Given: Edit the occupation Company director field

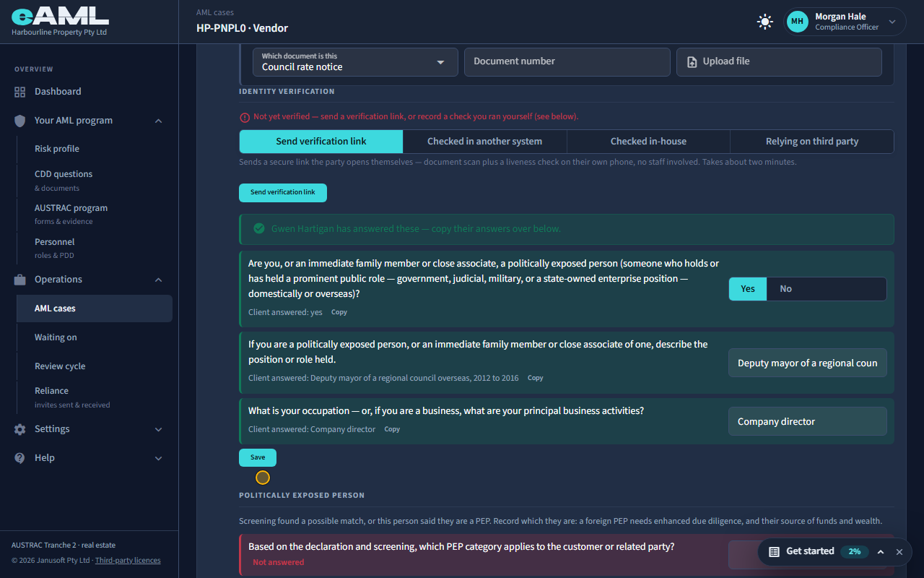Looking at the screenshot, I should pyautogui.click(x=808, y=422).
